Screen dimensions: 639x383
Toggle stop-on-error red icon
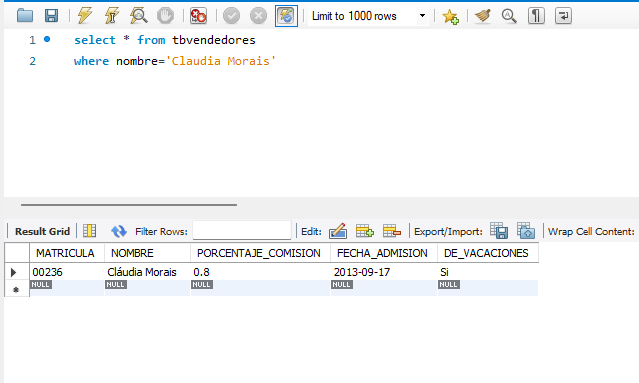pos(198,16)
